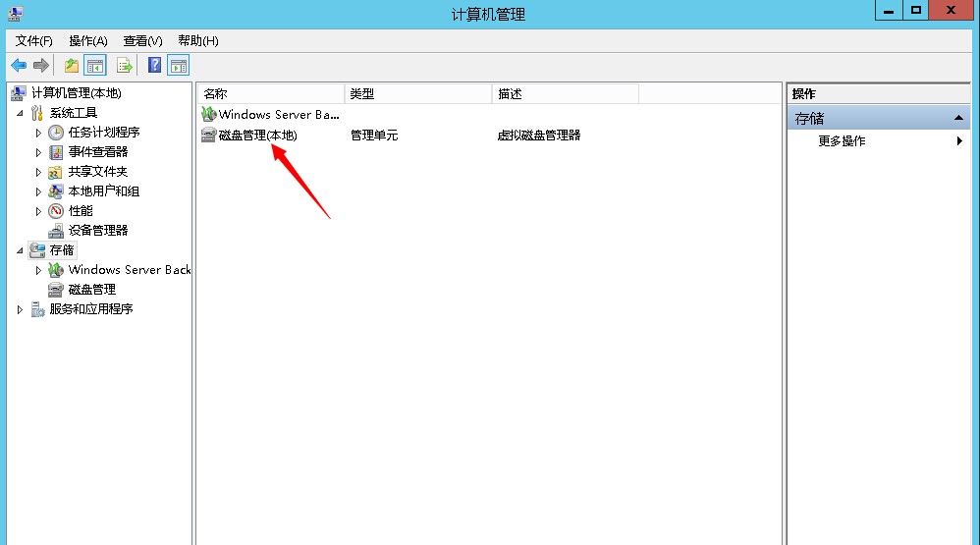
Task: Select 设备管理器 in the tree
Action: [x=97, y=231]
